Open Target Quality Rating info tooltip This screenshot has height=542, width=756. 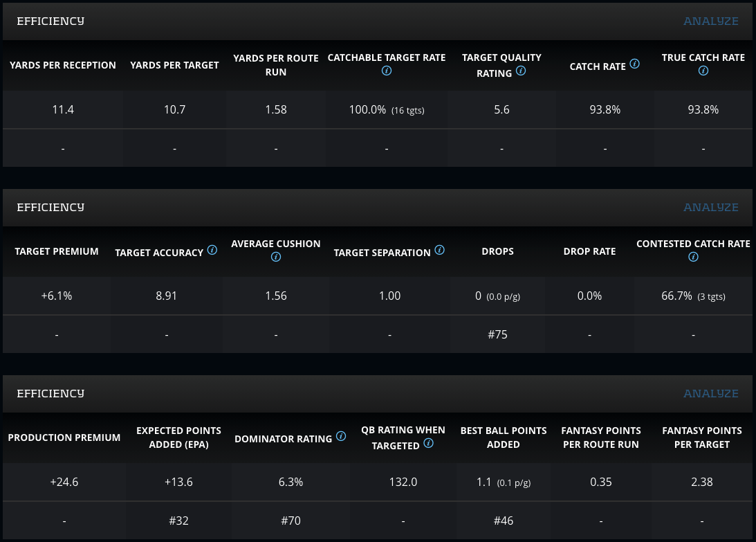point(521,71)
